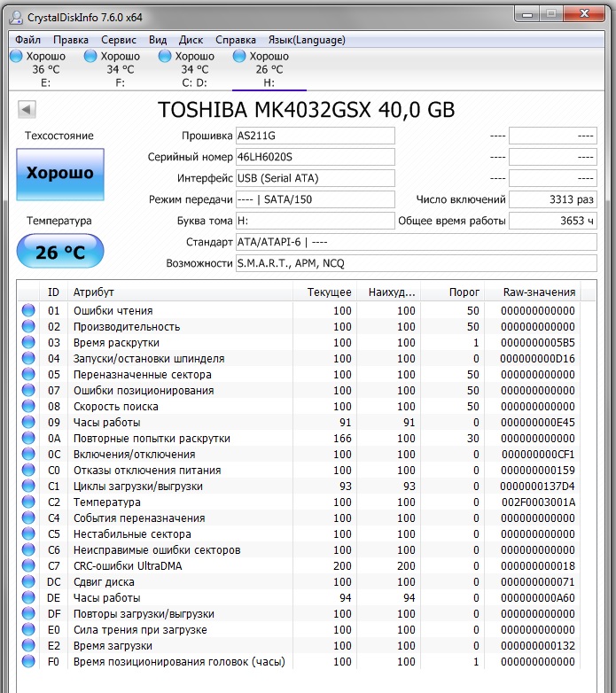The height and width of the screenshot is (693, 616).
Task: Click the 26 °C temperature indicator
Action: pos(60,252)
